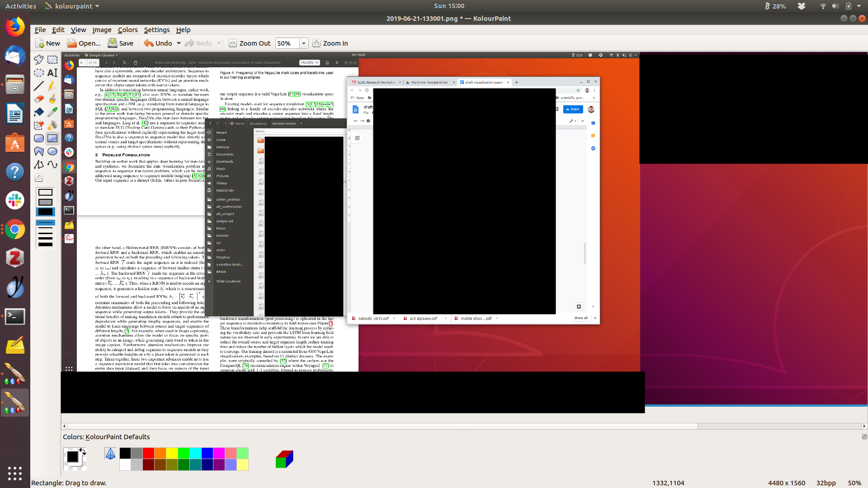Screen dimensions: 868x488
Task: Select the Spraycan tool
Action: [x=52, y=125]
